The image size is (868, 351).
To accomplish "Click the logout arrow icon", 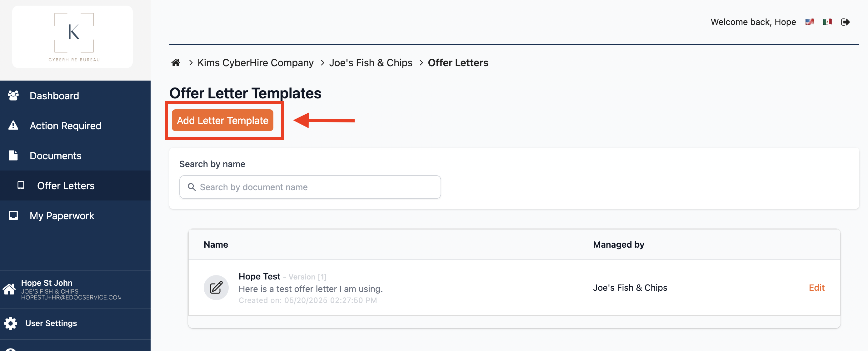I will click(845, 22).
